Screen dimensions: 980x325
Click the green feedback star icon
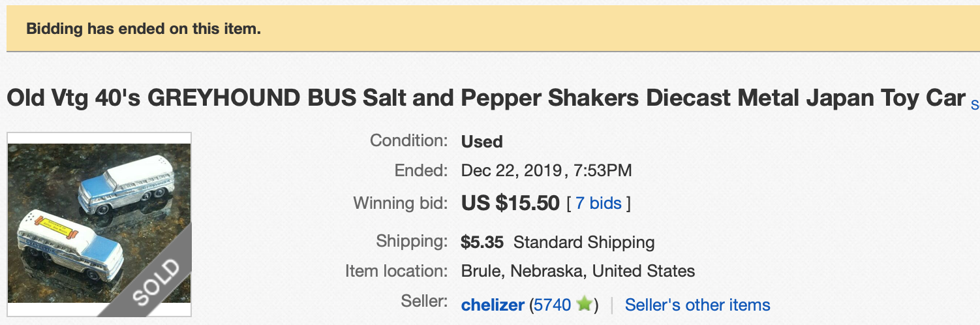584,304
